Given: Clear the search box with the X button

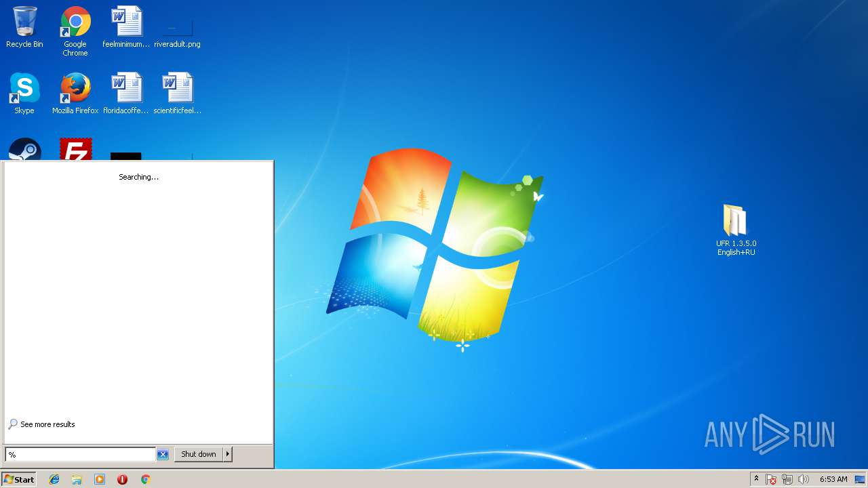Looking at the screenshot, I should pos(163,454).
